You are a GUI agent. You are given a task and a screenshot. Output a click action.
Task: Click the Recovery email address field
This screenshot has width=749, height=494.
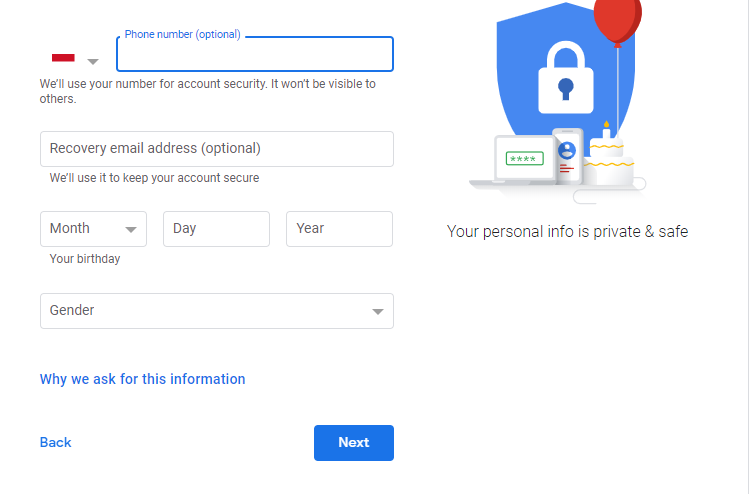pyautogui.click(x=217, y=149)
